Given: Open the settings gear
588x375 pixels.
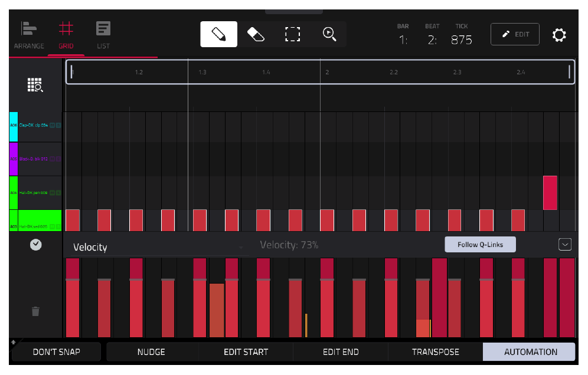Looking at the screenshot, I should [x=558, y=35].
